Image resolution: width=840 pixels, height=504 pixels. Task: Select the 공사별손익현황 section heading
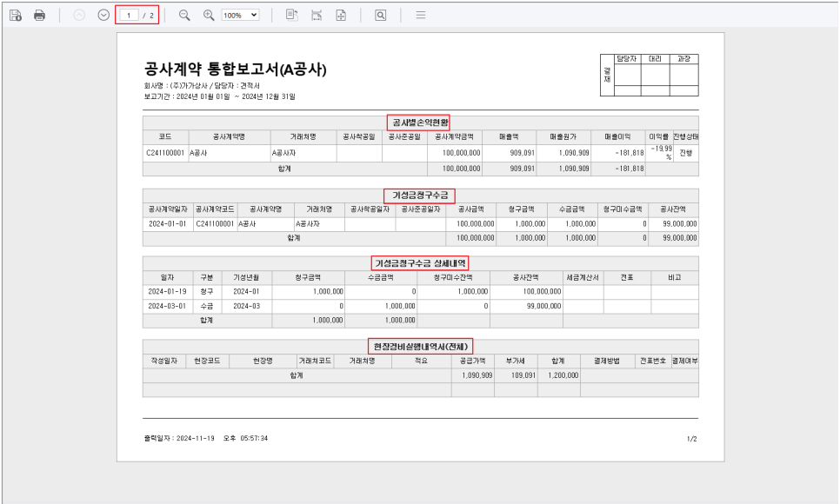419,123
